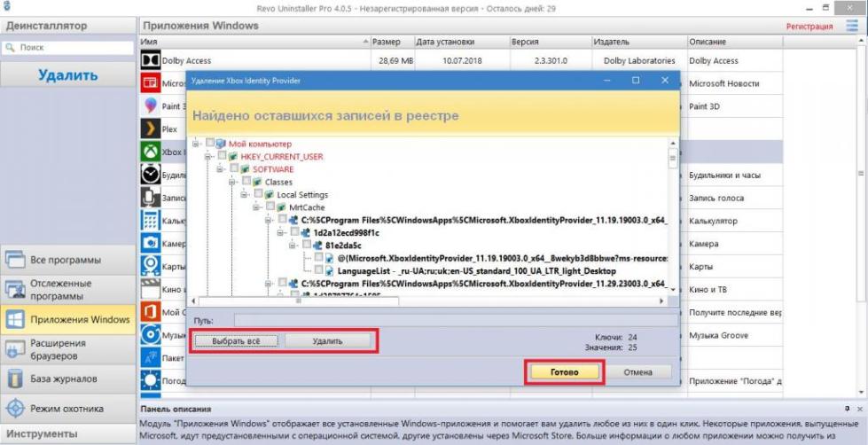Tick the Мой компьютер checkbox

click(x=210, y=143)
